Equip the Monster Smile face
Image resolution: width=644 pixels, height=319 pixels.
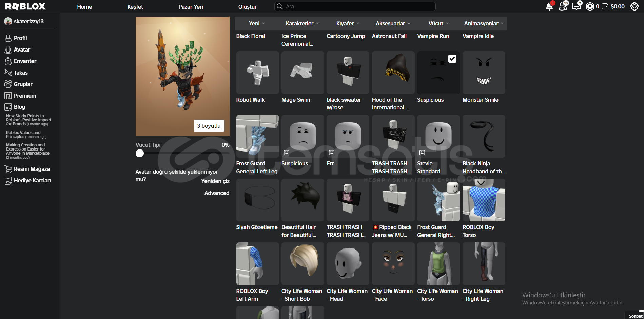[484, 73]
